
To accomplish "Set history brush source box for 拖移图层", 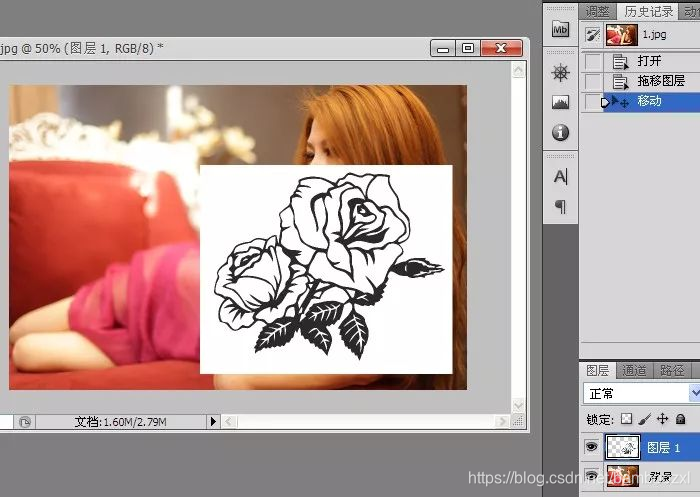I will [x=593, y=81].
